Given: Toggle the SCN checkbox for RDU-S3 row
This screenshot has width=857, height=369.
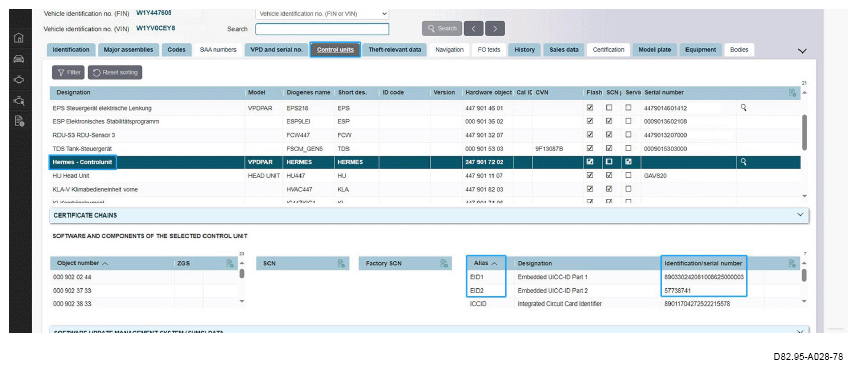Looking at the screenshot, I should 609,134.
